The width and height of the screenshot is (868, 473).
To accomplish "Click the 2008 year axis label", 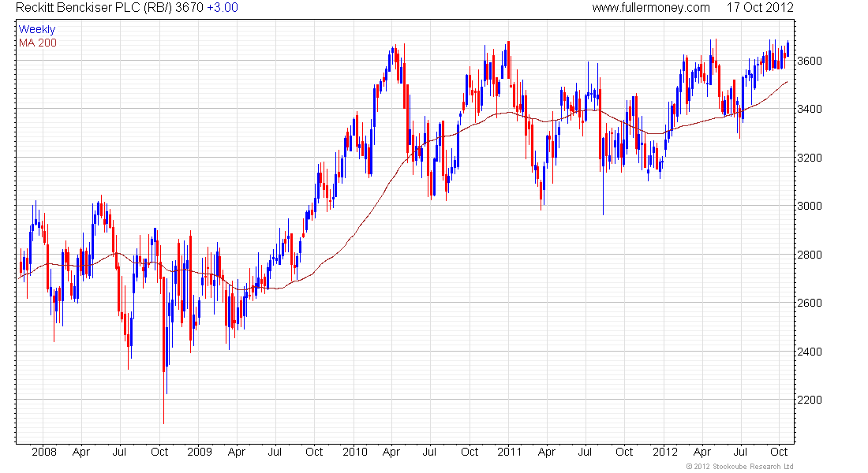I will point(43,452).
